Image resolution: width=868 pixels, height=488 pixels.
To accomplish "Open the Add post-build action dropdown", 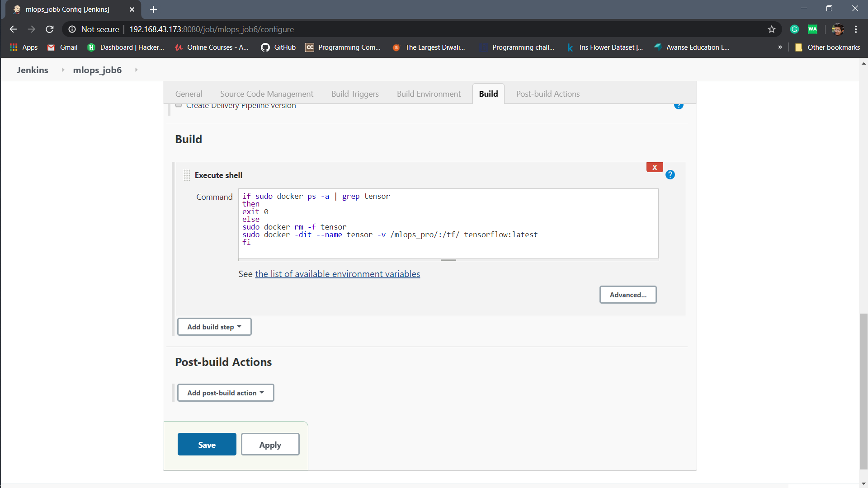I will [225, 393].
